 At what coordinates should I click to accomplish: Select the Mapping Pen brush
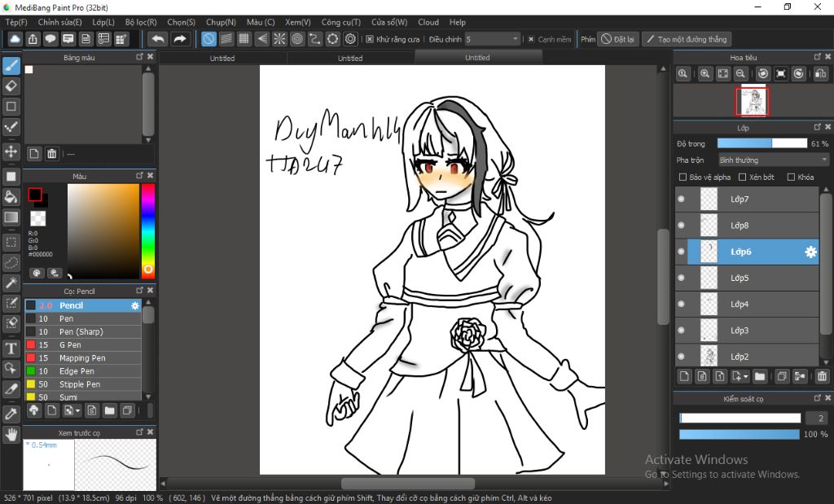click(83, 358)
